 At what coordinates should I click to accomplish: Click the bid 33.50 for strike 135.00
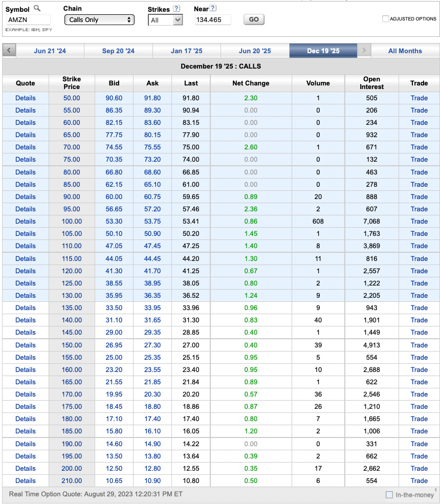point(114,308)
